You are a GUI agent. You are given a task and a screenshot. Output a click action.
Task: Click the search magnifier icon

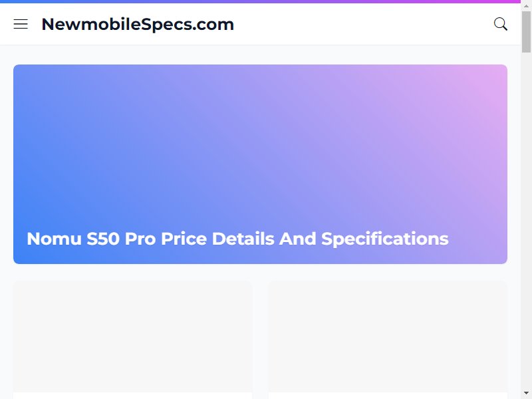(x=501, y=24)
